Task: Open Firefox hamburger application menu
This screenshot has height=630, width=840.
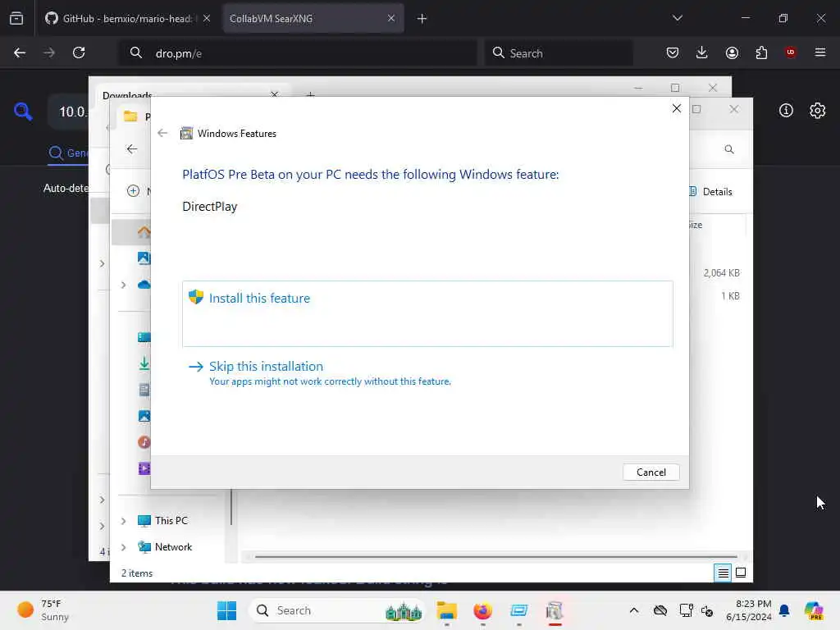Action: coord(820,52)
